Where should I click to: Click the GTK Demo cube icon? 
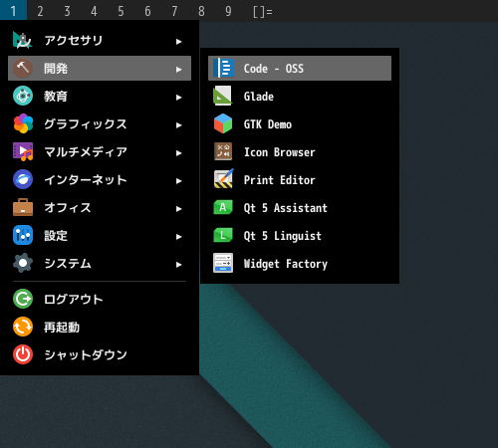pyautogui.click(x=223, y=123)
